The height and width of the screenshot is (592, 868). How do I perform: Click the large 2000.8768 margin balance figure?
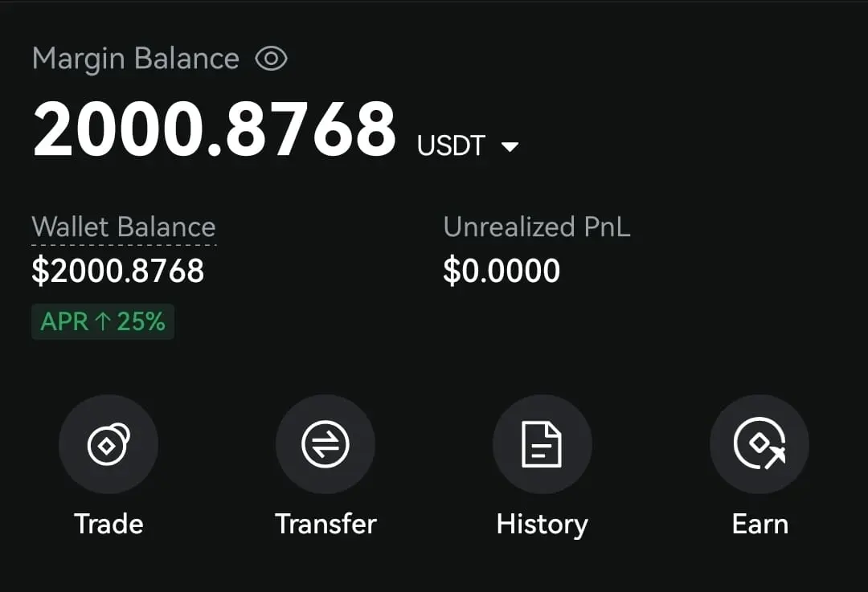[215, 130]
